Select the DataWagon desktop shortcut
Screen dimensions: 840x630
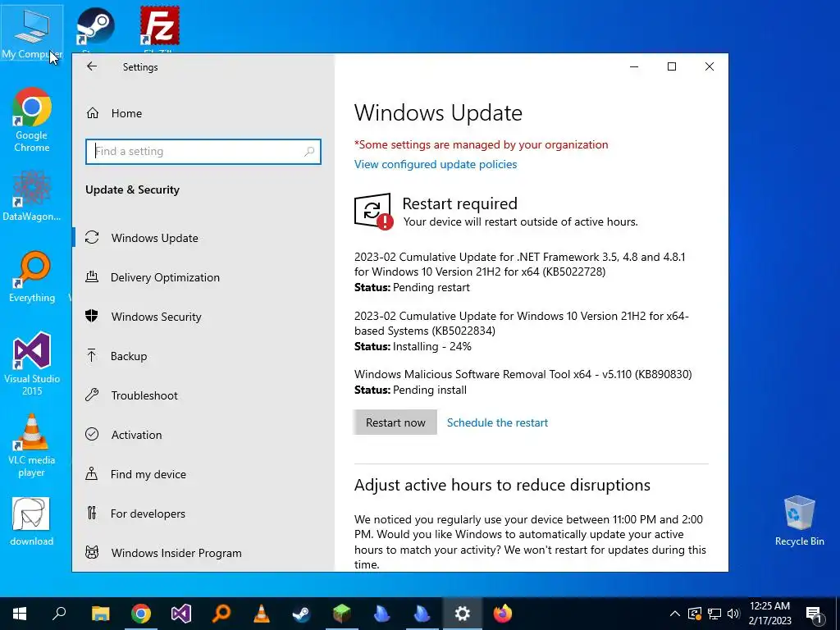(32, 196)
